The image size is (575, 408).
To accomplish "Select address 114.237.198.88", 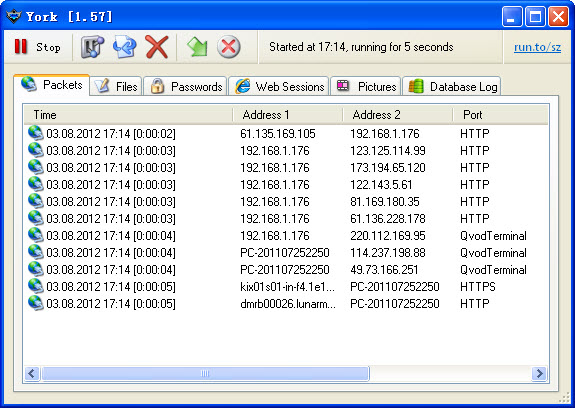I will (x=388, y=253).
